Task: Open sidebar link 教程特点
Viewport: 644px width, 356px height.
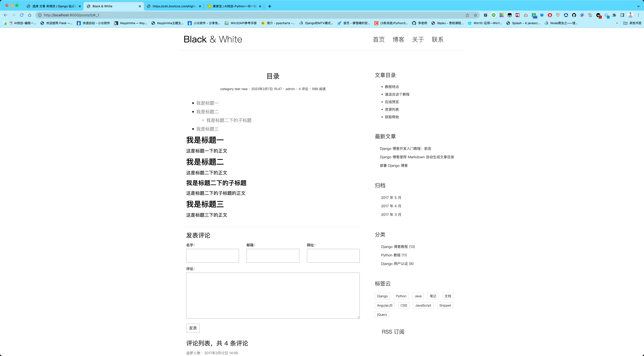Action: coord(392,87)
